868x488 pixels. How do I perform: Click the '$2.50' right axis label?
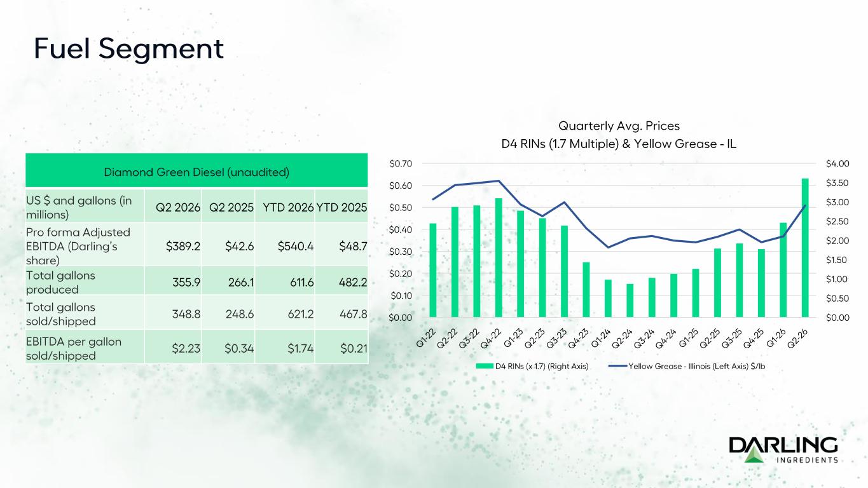click(838, 221)
